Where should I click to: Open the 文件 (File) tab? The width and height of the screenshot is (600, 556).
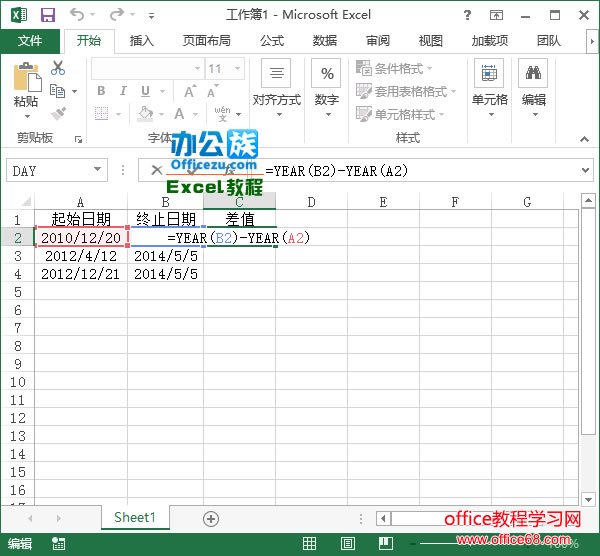click(30, 41)
